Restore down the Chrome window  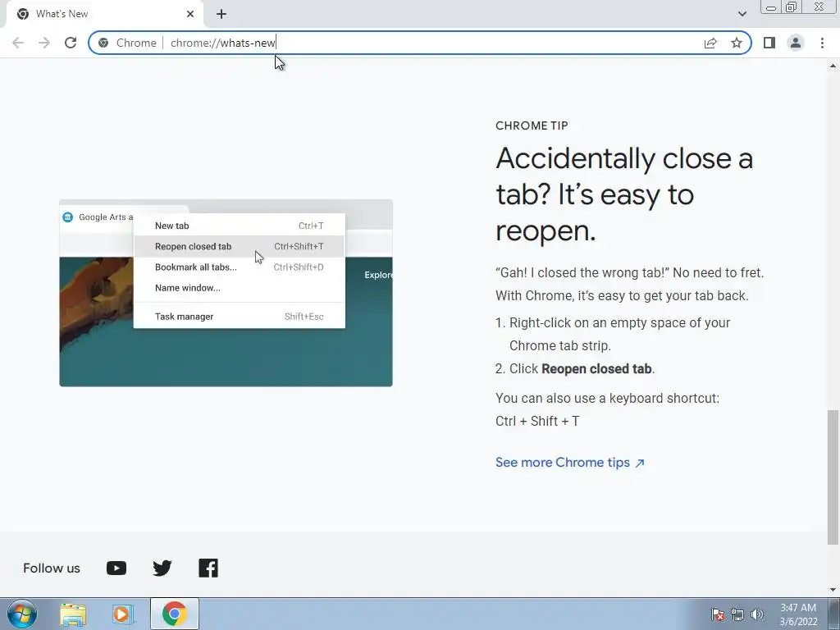point(791,7)
